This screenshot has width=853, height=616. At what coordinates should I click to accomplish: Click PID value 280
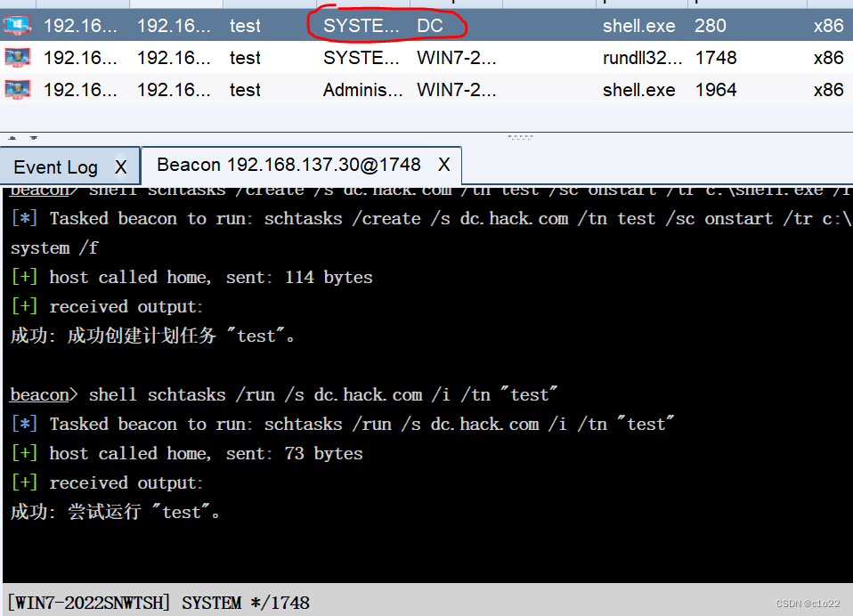coord(710,26)
